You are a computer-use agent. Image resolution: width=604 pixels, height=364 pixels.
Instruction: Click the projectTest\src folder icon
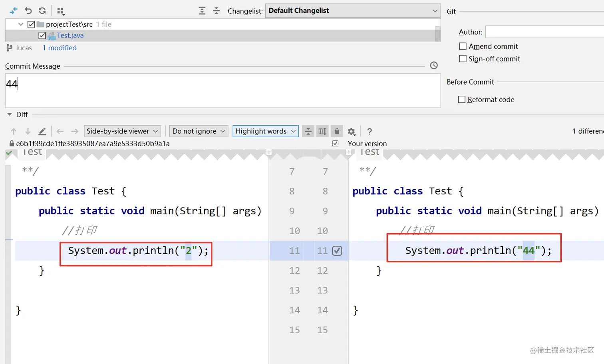[40, 24]
